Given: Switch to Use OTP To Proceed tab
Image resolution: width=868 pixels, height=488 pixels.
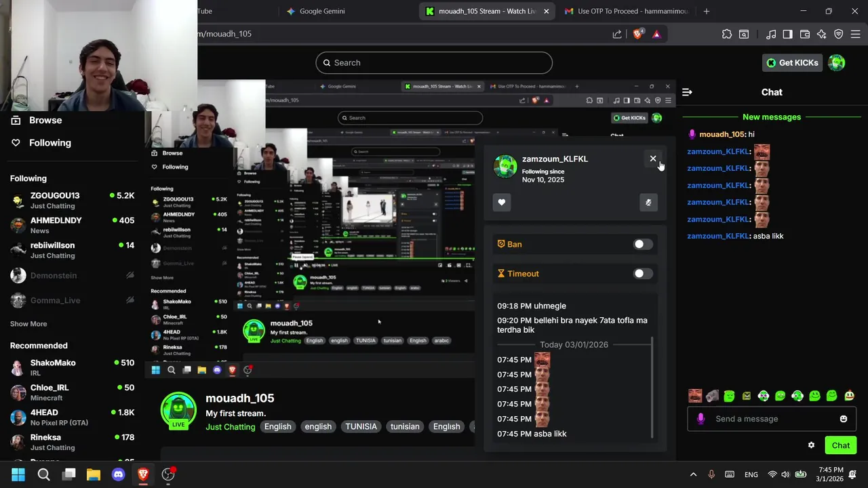Looking at the screenshot, I should click(x=625, y=11).
